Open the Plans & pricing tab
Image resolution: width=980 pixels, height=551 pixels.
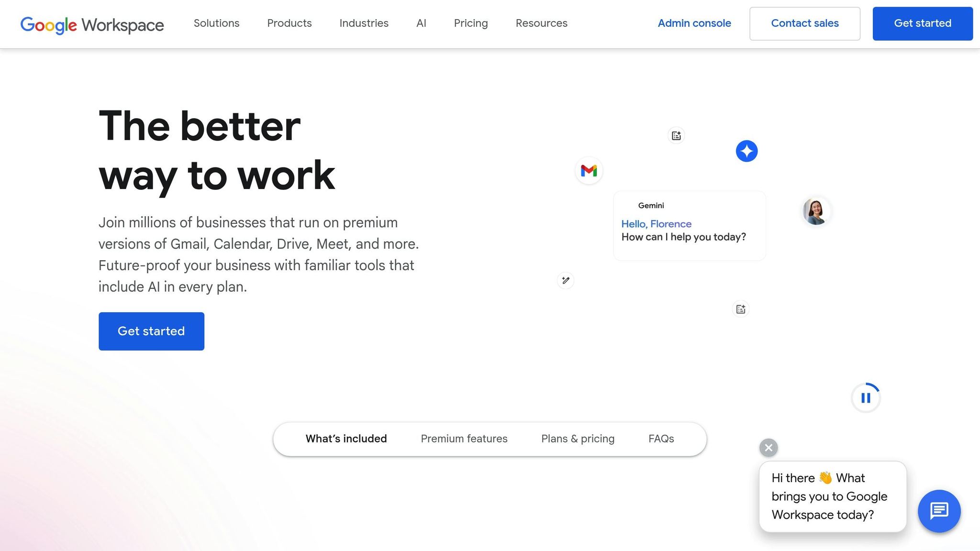(x=578, y=439)
